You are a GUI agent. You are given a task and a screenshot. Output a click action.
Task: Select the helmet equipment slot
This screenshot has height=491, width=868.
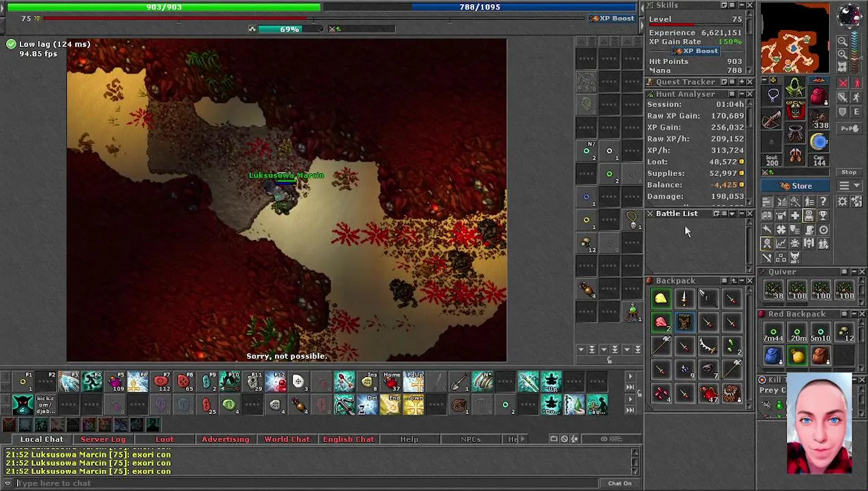795,87
